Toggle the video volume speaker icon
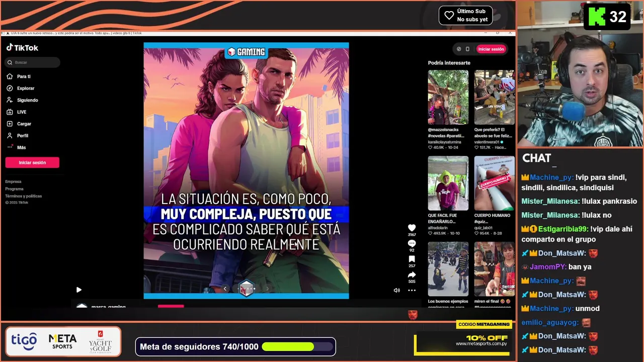The image size is (644, 362). [396, 290]
